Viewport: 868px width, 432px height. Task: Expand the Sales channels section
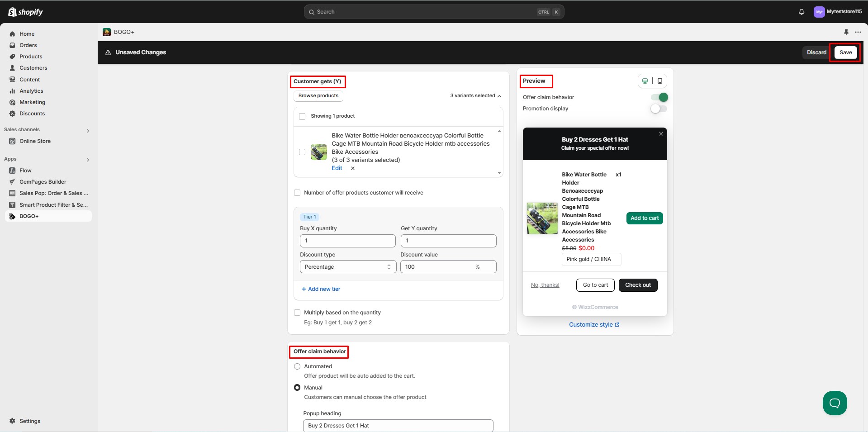coord(88,130)
